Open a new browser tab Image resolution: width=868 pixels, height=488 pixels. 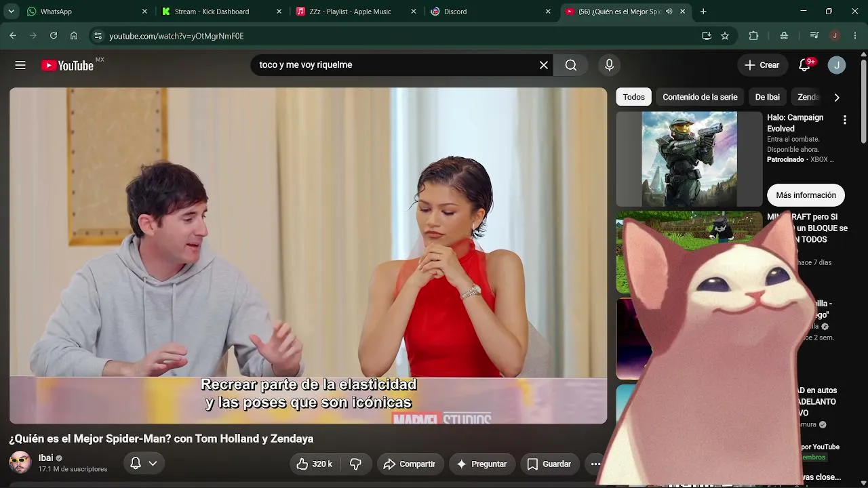point(703,12)
